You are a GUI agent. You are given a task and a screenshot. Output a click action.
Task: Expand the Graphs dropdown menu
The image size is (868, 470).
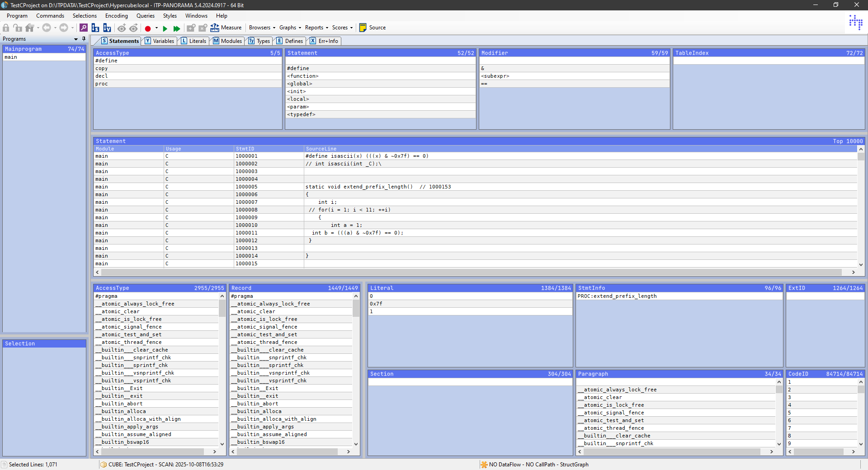point(290,28)
